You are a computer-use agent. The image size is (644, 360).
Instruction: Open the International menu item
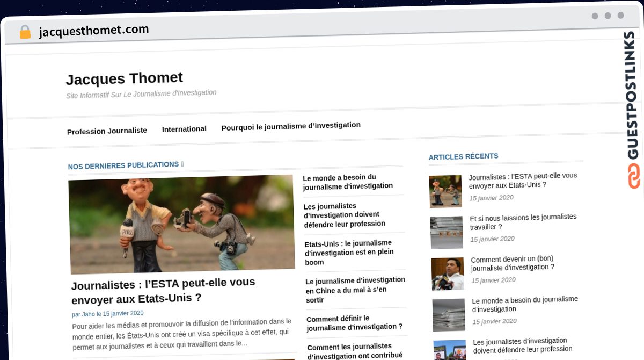(184, 129)
